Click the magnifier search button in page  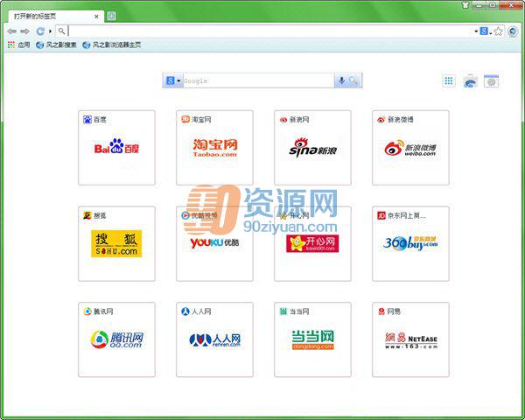[353, 80]
